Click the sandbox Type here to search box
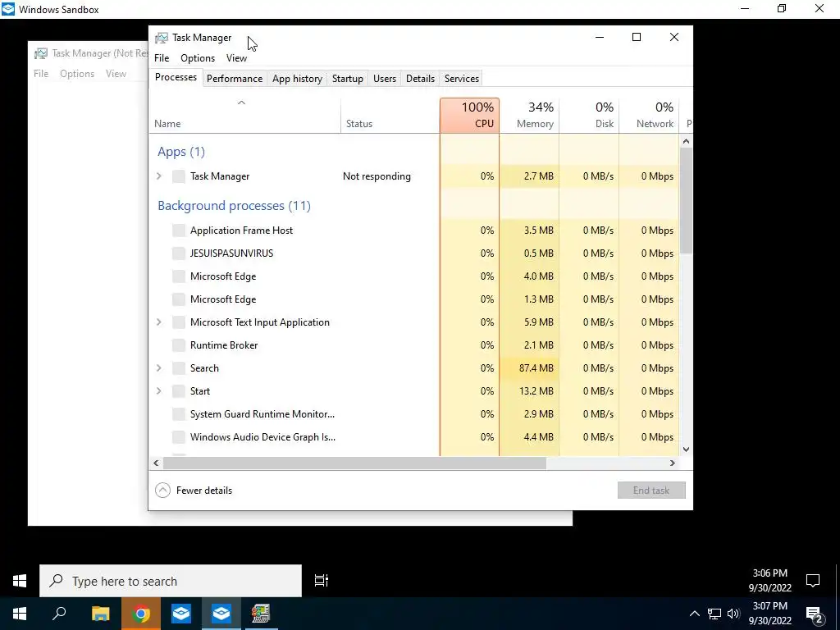This screenshot has height=630, width=840. pyautogui.click(x=171, y=581)
